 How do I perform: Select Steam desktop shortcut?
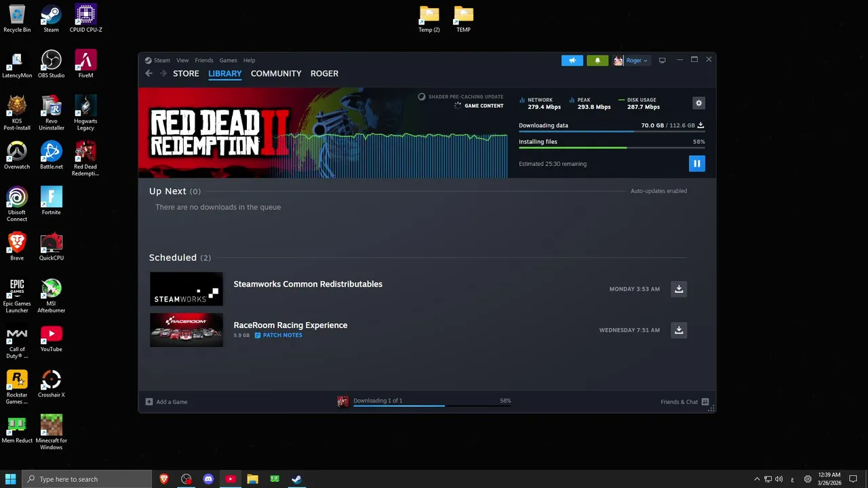coord(51,19)
